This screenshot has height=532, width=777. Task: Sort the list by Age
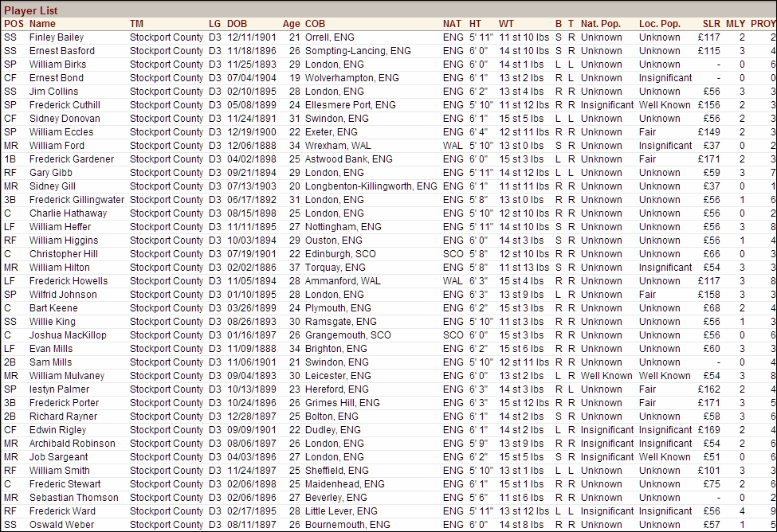click(x=290, y=24)
